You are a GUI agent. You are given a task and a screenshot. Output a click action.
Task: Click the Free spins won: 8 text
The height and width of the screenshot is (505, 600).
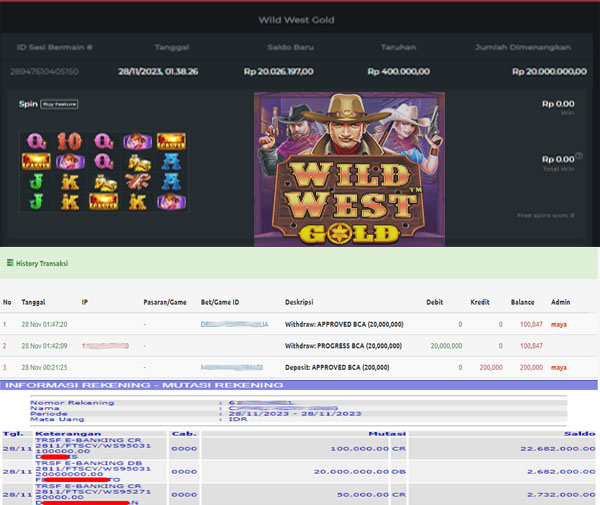point(545,215)
